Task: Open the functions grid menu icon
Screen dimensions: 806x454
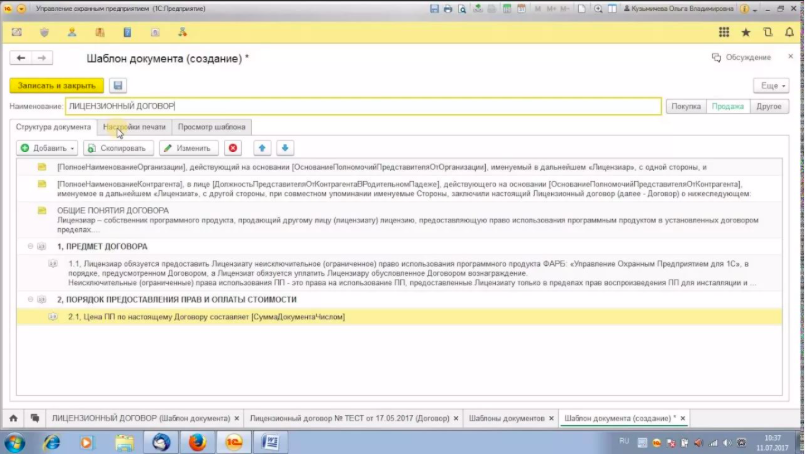Action: click(x=724, y=32)
